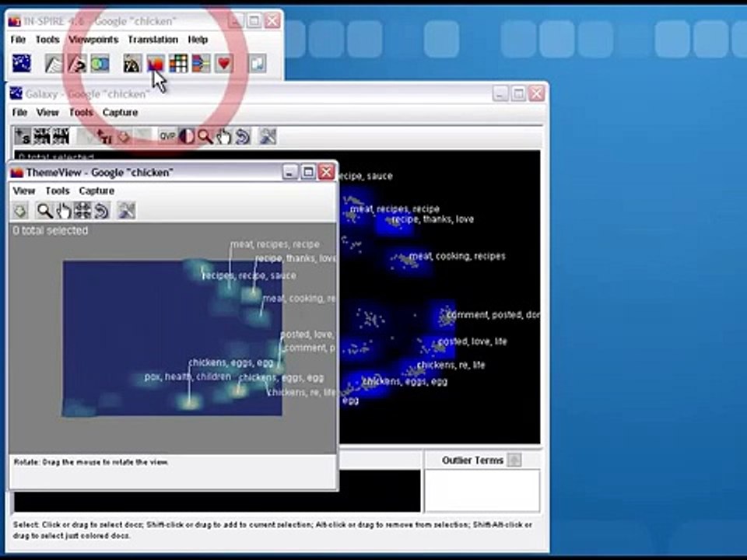Open Tools menu in IN-SPIRE window

click(x=47, y=40)
